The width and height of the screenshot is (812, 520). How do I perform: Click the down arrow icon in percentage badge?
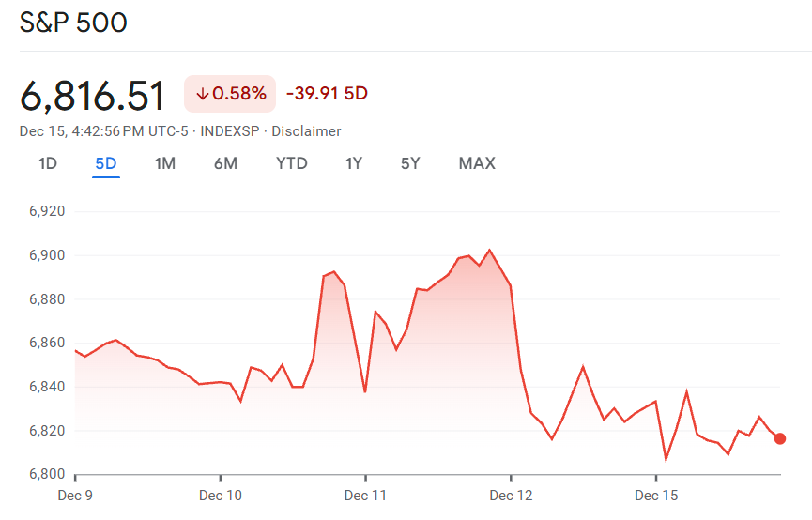(x=202, y=94)
